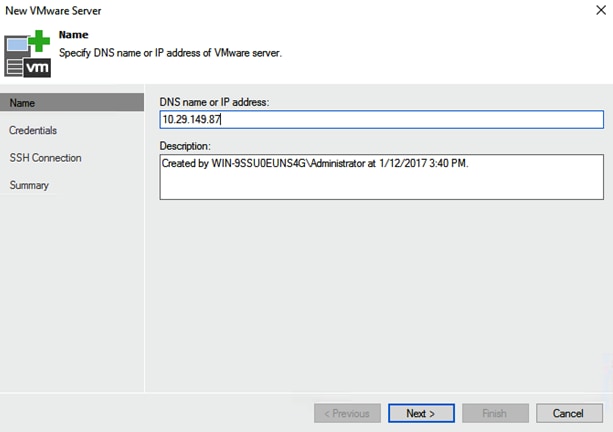Click the bold 'Name' header title
The width and height of the screenshot is (613, 432).
[x=73, y=35]
